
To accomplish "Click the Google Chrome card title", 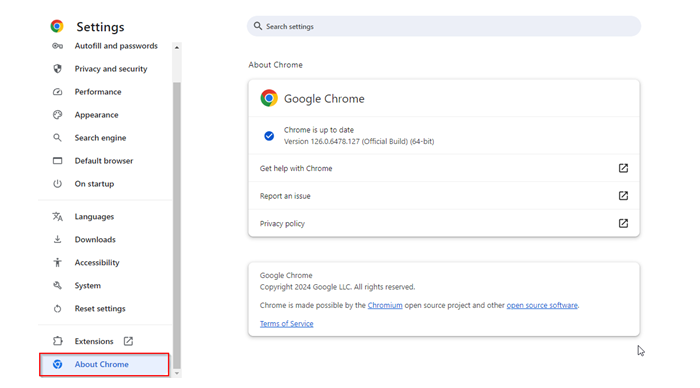I will [324, 99].
